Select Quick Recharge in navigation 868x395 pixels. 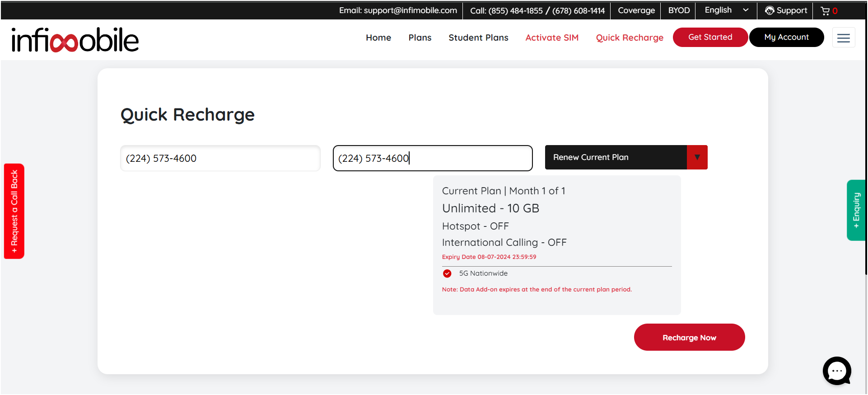630,38
